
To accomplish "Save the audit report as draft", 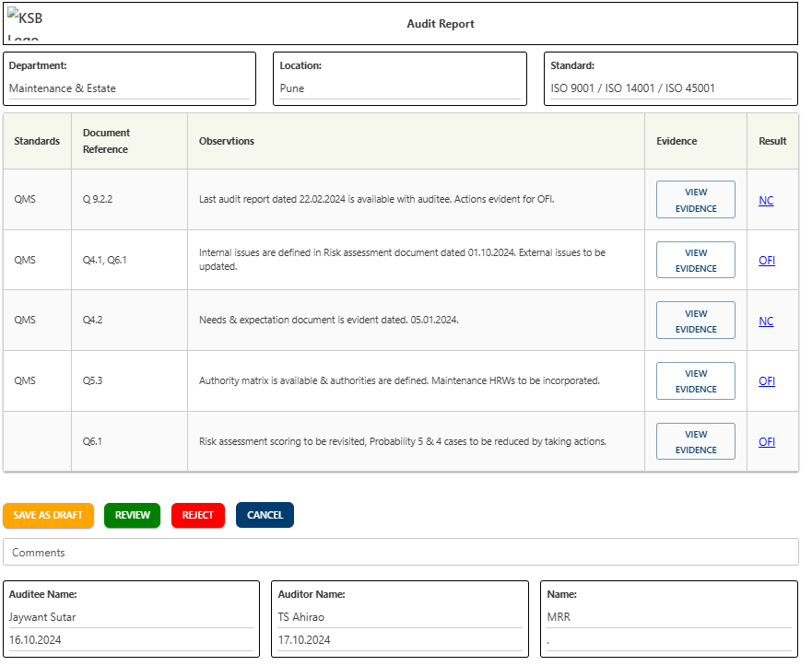I will pos(48,515).
